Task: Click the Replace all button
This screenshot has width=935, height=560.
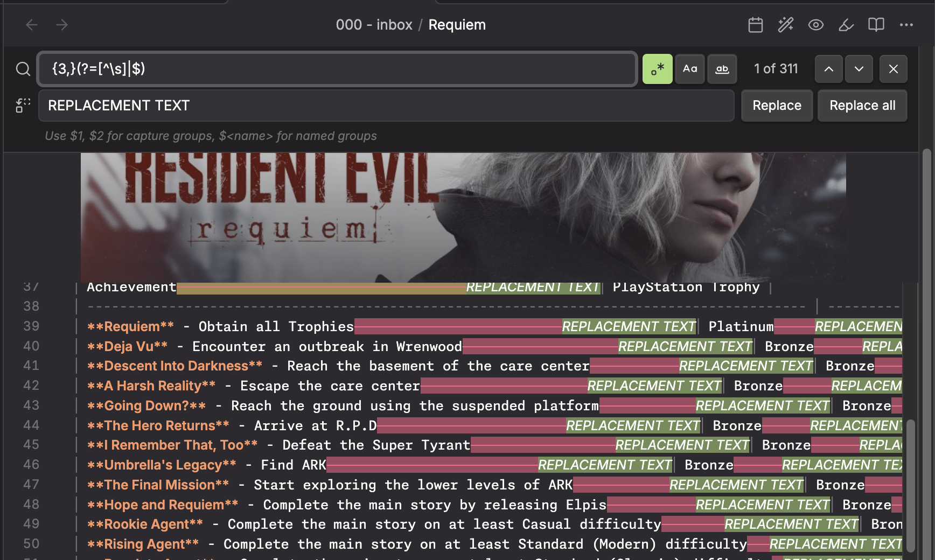Action: click(x=862, y=106)
